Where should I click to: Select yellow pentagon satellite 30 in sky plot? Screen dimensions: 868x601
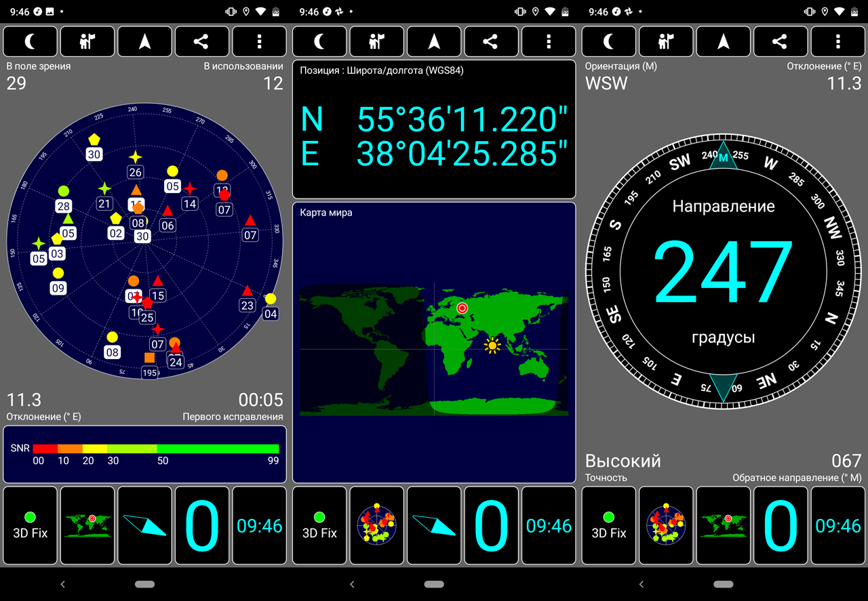(x=94, y=139)
